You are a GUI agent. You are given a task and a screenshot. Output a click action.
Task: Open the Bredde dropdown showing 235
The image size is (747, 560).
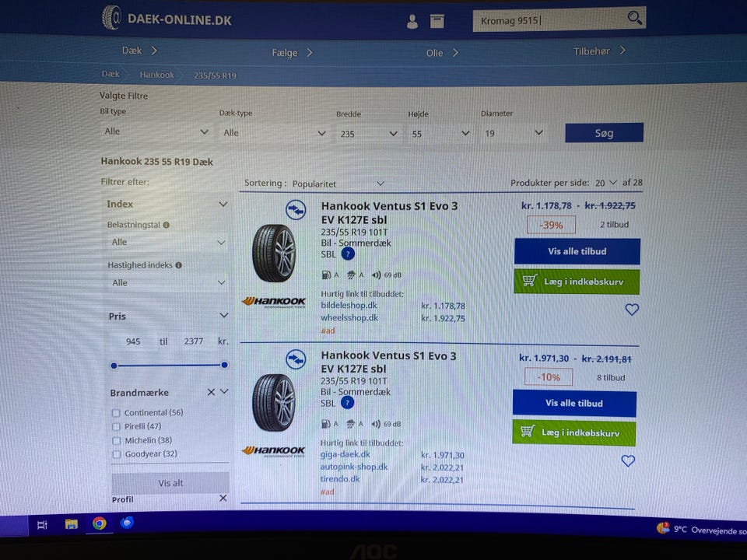pos(368,134)
